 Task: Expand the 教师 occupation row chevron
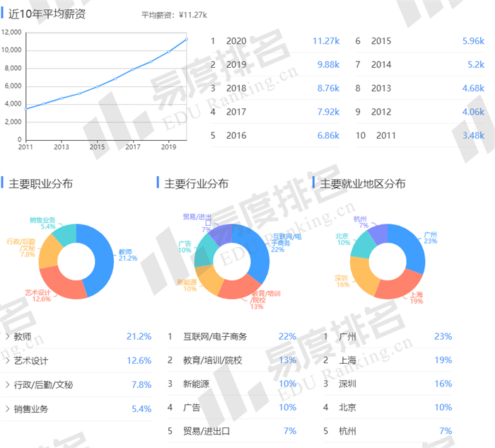pos(7,337)
